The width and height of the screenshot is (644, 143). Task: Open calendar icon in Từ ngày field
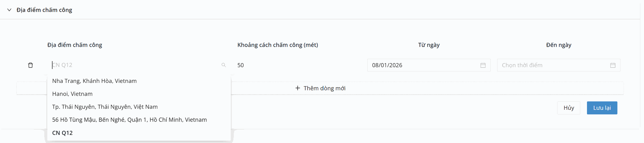click(x=483, y=65)
